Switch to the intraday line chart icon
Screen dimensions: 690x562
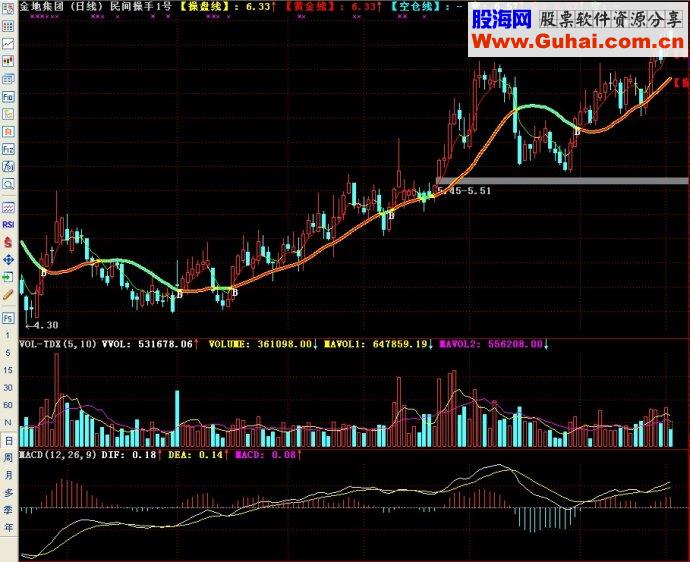8,44
